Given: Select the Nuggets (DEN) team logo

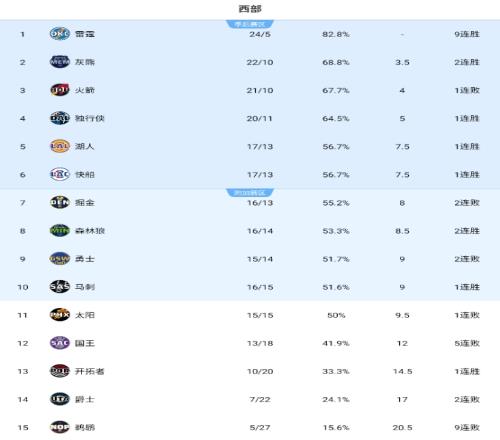Looking at the screenshot, I should coord(60,202).
